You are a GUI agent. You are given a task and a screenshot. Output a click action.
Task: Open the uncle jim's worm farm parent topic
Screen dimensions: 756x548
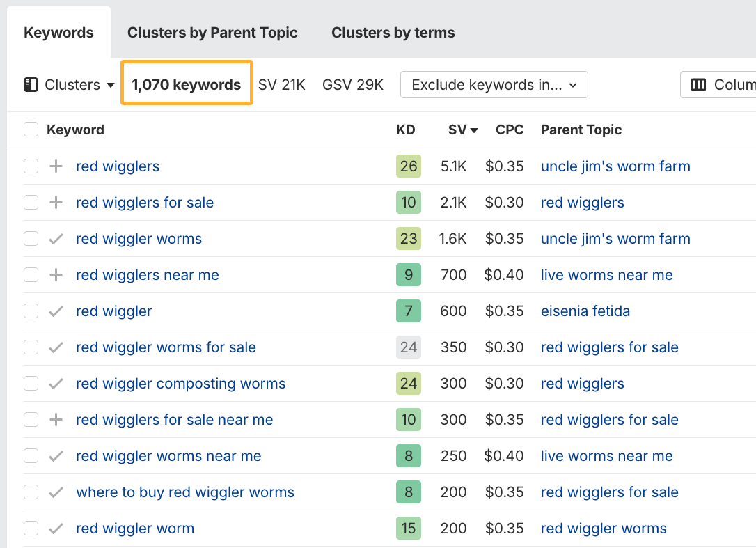tap(615, 166)
